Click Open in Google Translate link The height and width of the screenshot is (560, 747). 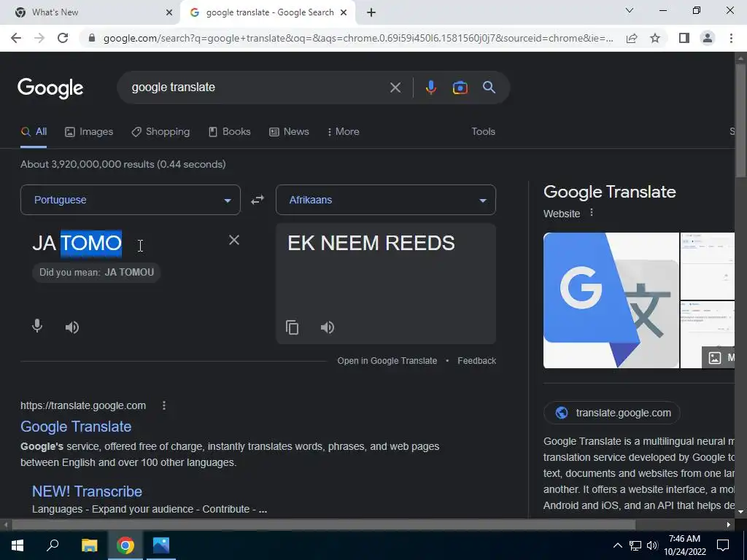(387, 361)
